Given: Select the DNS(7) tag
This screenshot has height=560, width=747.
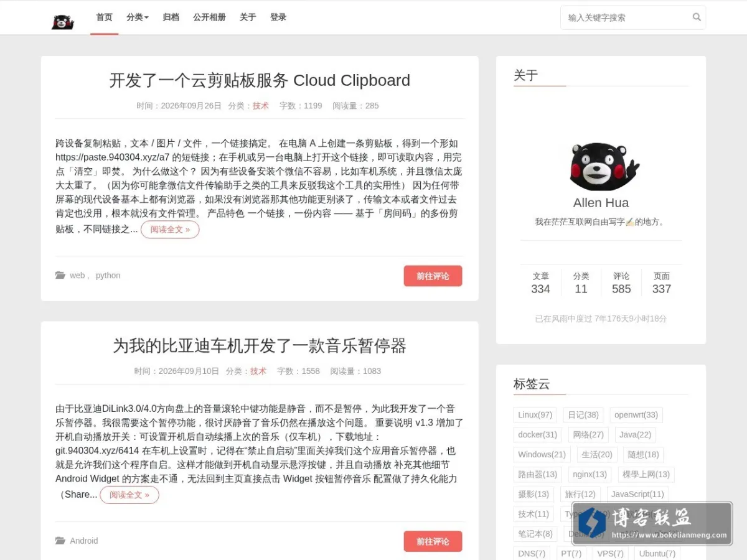Looking at the screenshot, I should point(532,554).
